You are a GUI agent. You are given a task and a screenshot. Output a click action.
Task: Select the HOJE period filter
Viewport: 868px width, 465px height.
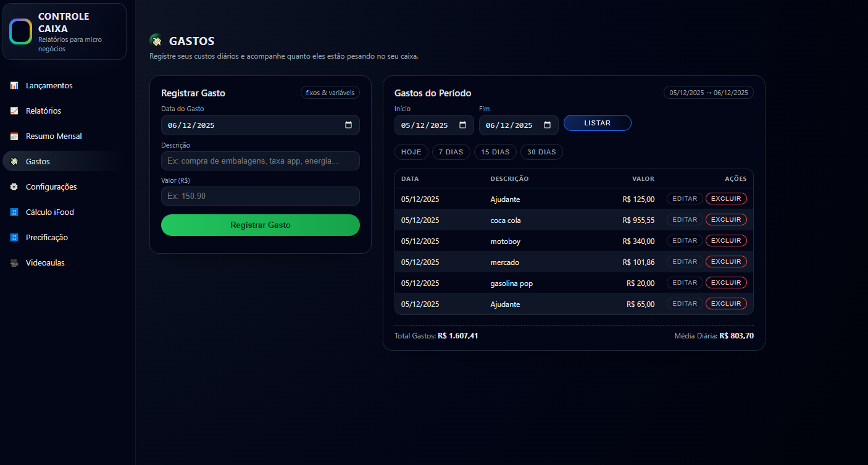[x=411, y=152]
